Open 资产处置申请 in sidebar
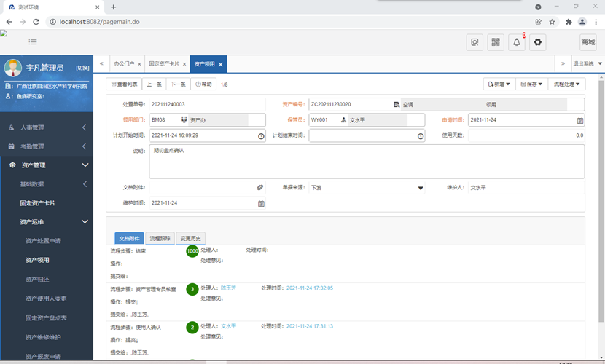605x364 pixels. click(x=43, y=241)
